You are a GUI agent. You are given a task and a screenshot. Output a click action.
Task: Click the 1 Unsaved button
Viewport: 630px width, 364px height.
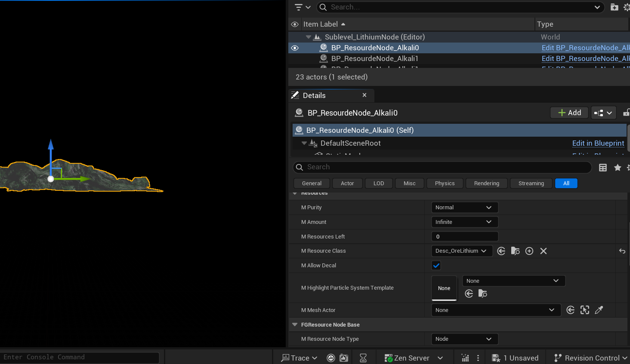pos(515,358)
